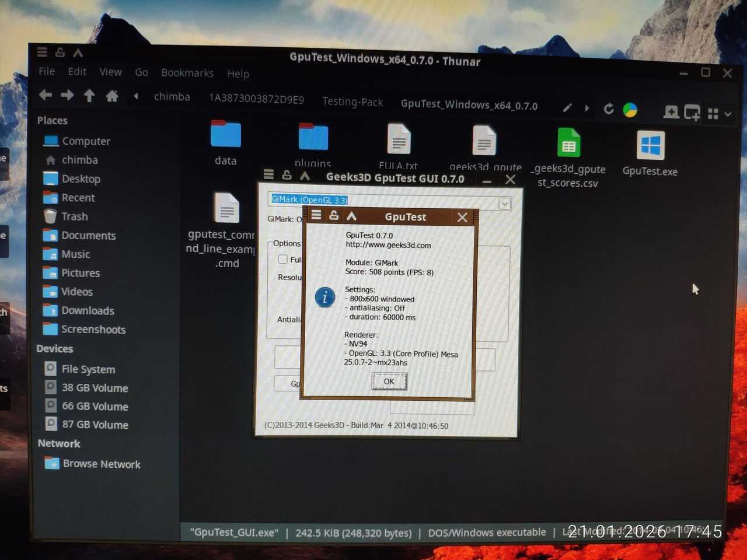Open a new tab with the toolbar icon
This screenshot has height=560, width=747.
[x=671, y=111]
